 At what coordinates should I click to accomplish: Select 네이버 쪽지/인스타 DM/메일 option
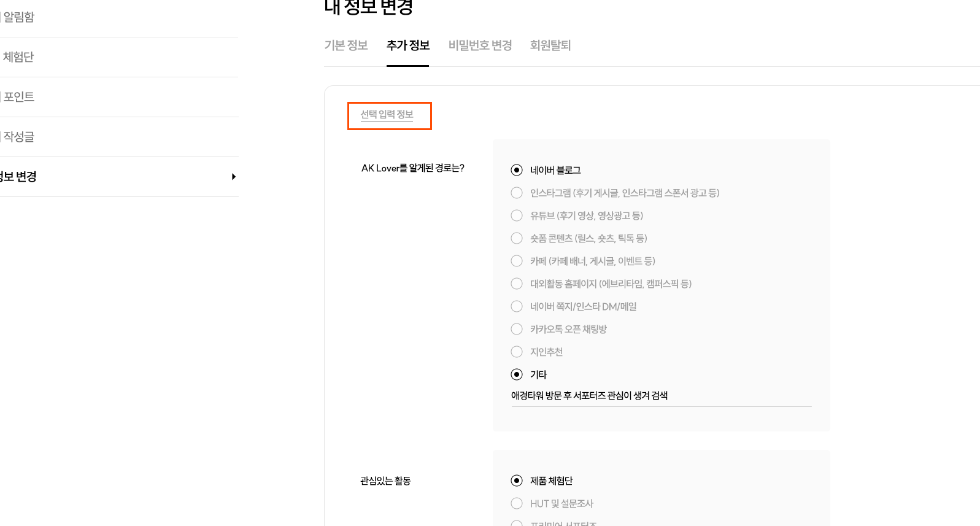[x=517, y=306]
